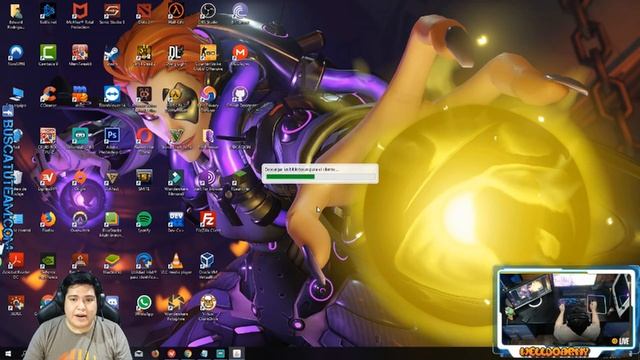
Task: Open the WhatsApp desktop shortcut
Action: (144, 306)
